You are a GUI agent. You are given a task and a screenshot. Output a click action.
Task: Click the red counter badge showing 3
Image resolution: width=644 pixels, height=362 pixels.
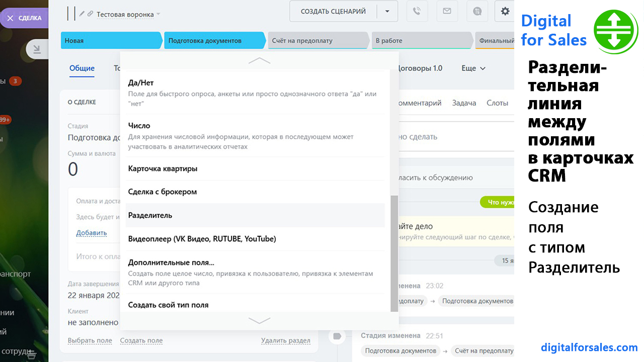(x=16, y=81)
